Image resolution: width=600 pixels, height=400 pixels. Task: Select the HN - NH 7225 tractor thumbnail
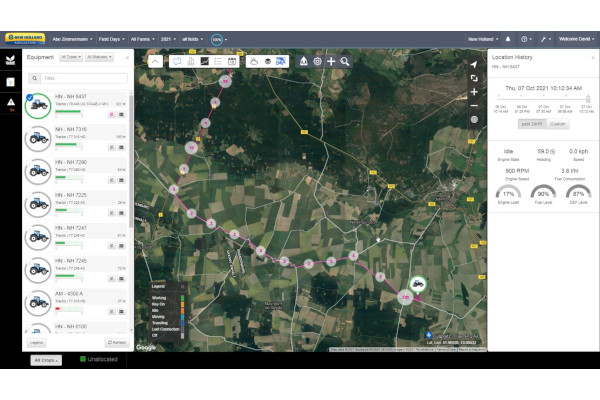point(38,204)
